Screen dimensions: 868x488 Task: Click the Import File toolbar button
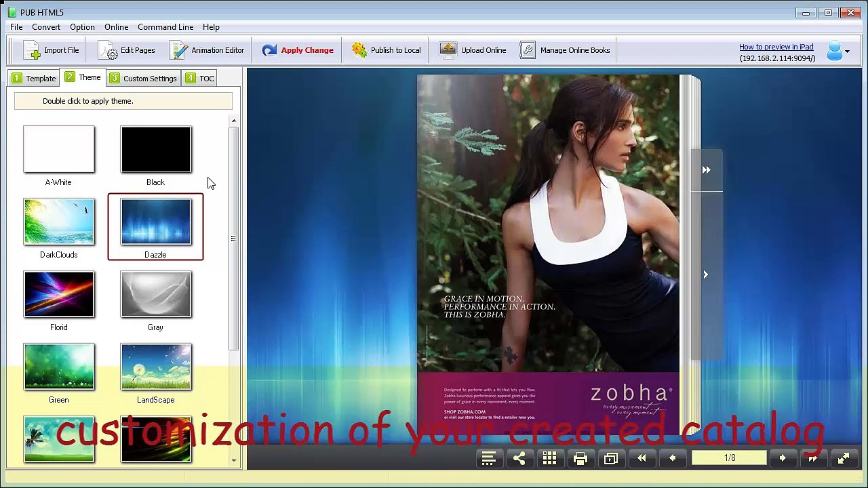(51, 50)
